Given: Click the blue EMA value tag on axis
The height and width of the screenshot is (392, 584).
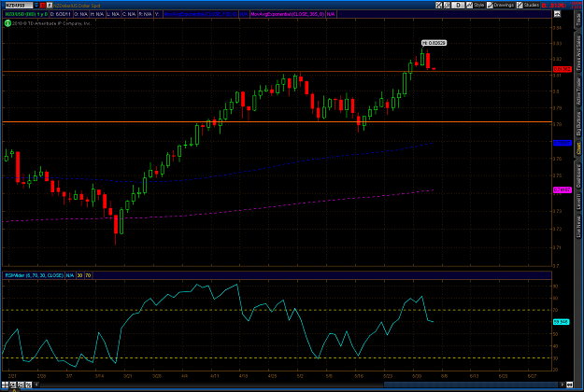Looking at the screenshot, I should 562,143.
